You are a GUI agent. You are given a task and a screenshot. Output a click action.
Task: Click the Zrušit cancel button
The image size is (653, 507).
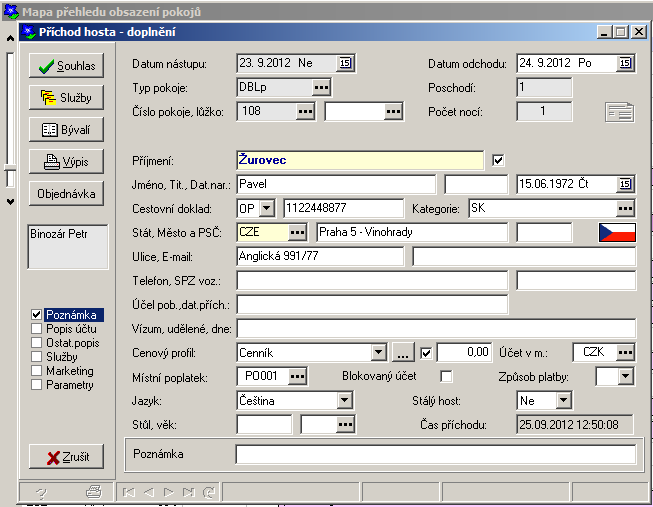67,458
